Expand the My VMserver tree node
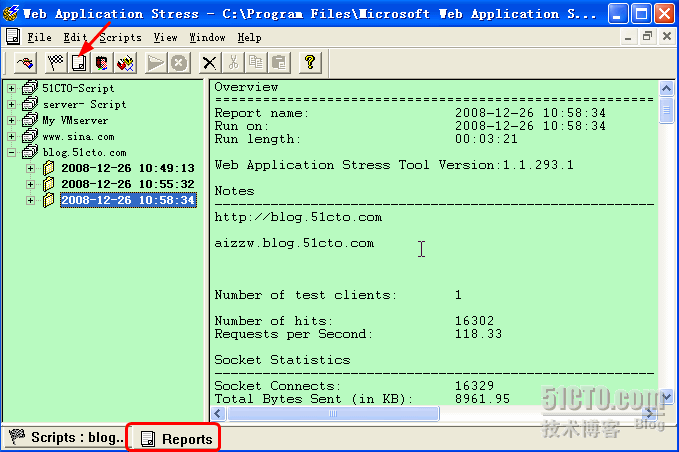This screenshot has height=452, width=679. [12, 121]
